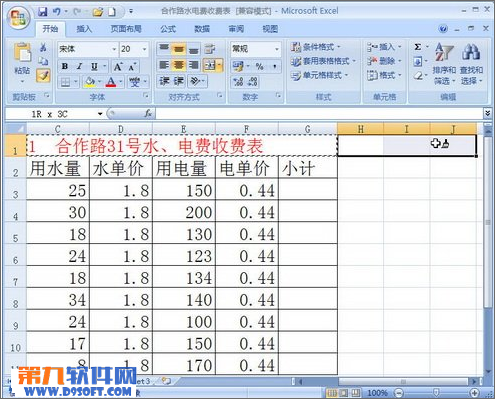This screenshot has height=399, width=495.
Task: Align text to bottom
Action: [194, 49]
